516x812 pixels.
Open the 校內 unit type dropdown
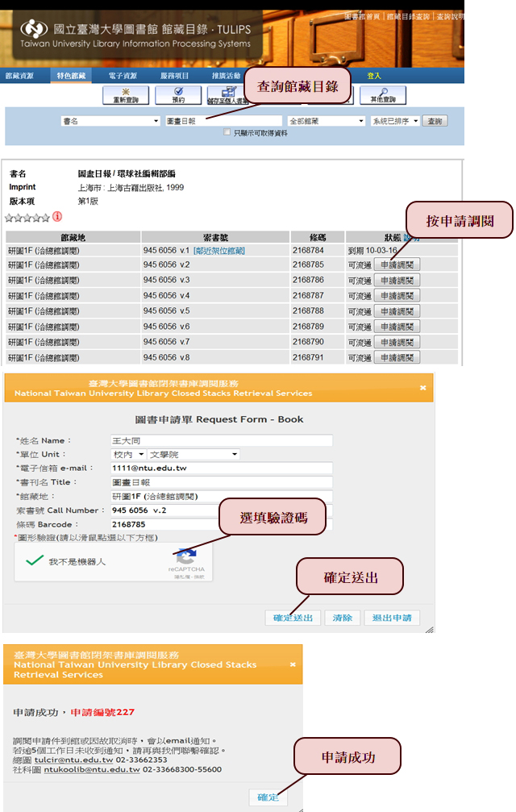[x=128, y=454]
